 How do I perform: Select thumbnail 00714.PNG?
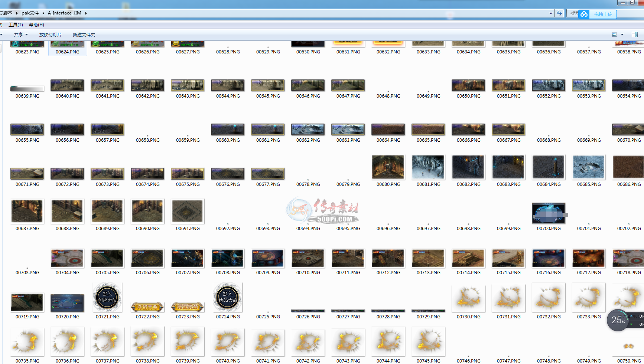468,258
